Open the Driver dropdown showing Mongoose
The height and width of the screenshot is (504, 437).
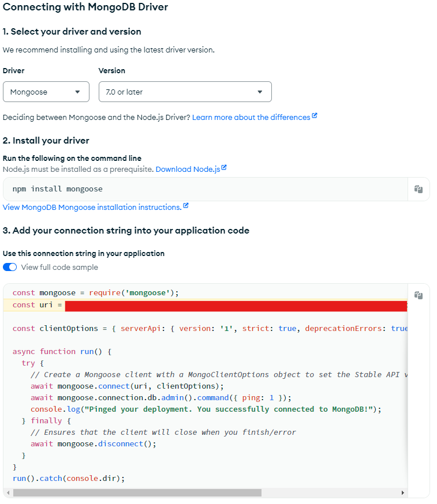(x=46, y=92)
